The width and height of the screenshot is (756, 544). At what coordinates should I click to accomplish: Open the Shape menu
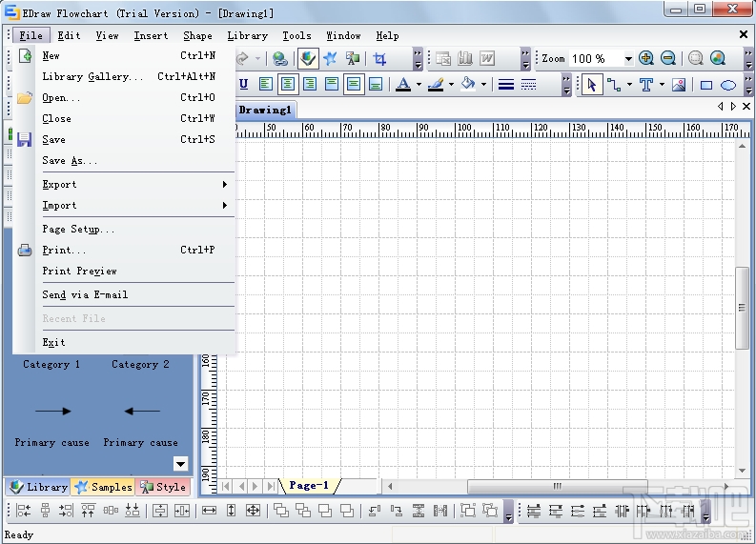(197, 35)
